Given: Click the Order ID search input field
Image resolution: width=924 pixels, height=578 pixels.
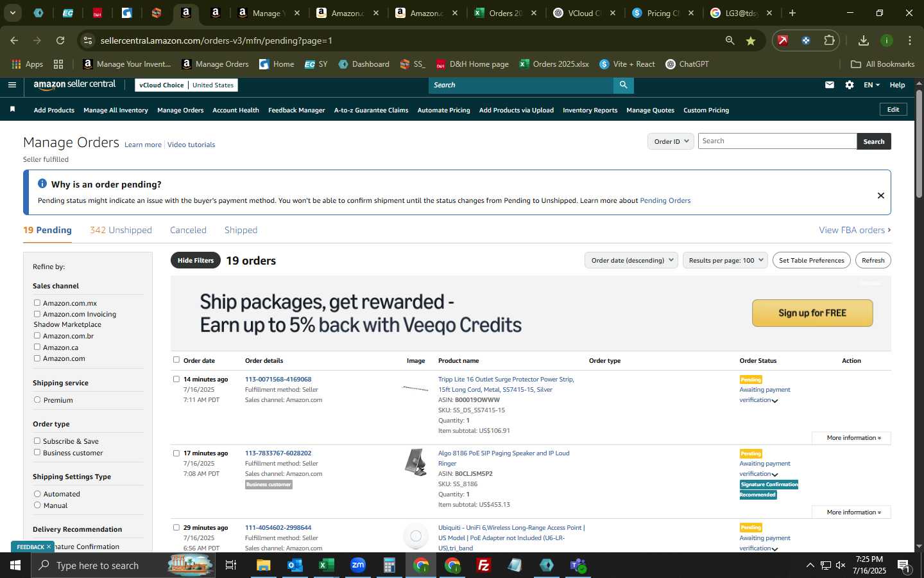Looking at the screenshot, I should tap(777, 141).
